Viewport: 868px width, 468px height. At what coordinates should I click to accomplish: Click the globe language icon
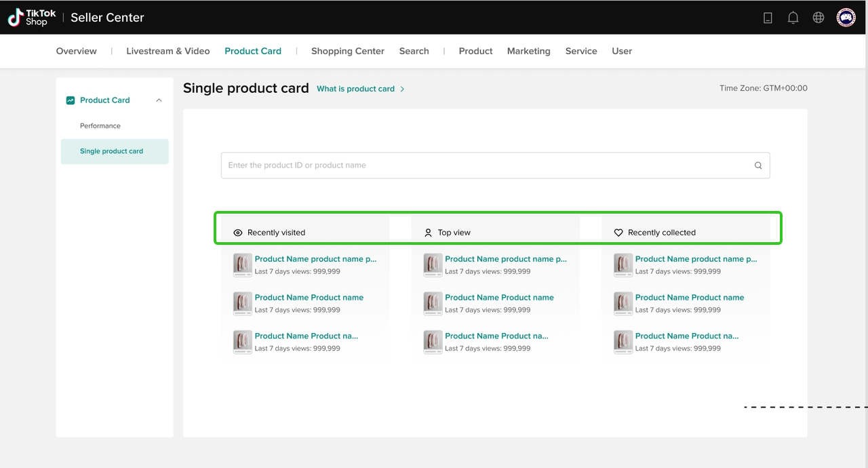coord(818,18)
